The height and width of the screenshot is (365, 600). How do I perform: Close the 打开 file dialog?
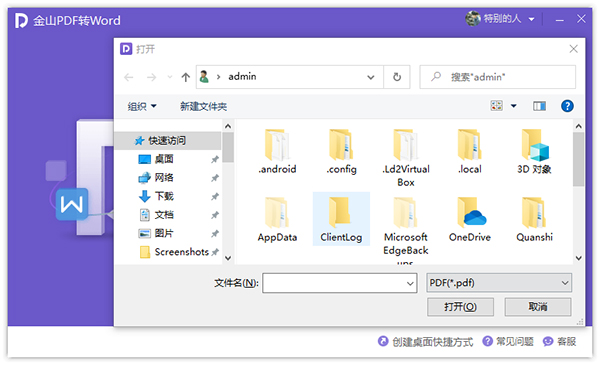click(x=573, y=49)
